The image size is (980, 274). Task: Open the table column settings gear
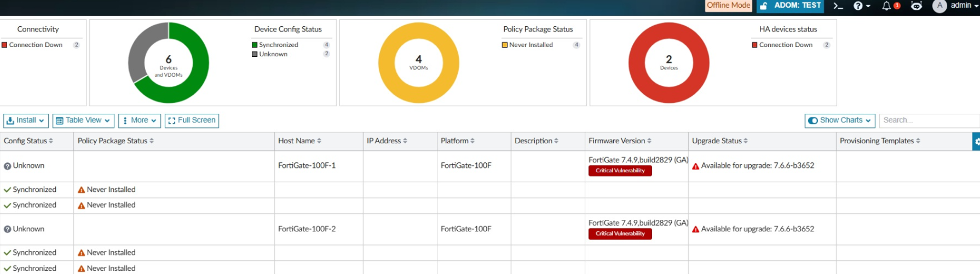click(977, 141)
